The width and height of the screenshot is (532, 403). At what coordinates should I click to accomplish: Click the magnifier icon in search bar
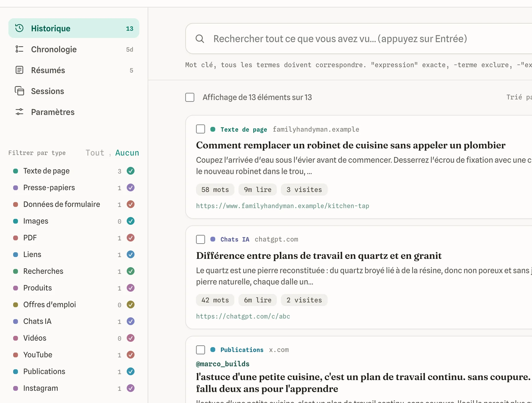tap(200, 39)
